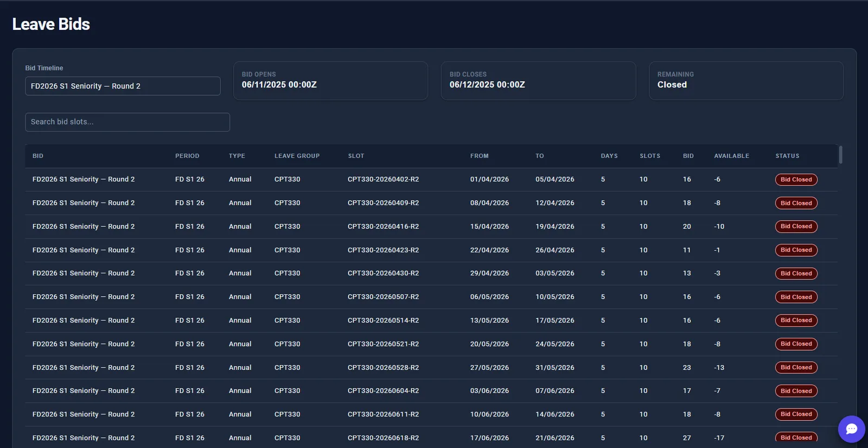Sort by the AVAILABLE column header
868x448 pixels.
click(731, 156)
